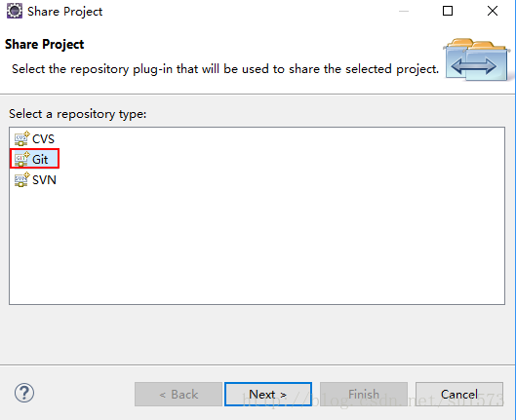Screen dimensions: 516x420
Task: Click the bold Share Project wizard heading
Action: coord(45,45)
